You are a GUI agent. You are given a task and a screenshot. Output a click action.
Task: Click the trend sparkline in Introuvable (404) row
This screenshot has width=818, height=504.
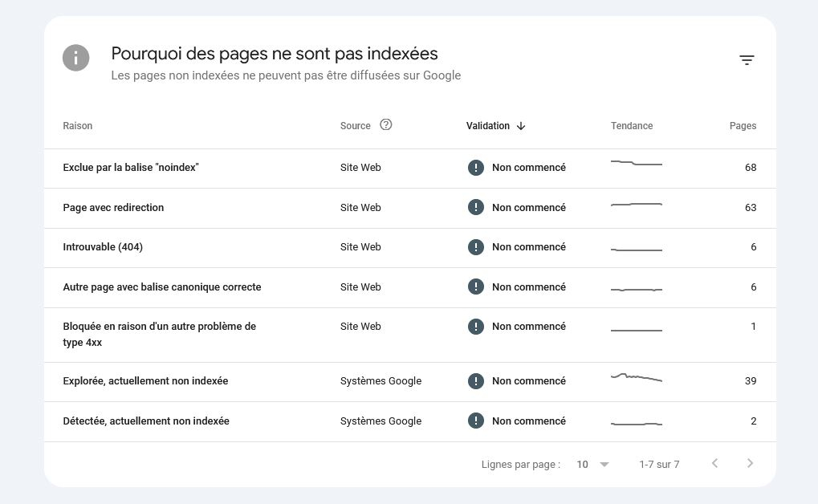[x=637, y=250]
